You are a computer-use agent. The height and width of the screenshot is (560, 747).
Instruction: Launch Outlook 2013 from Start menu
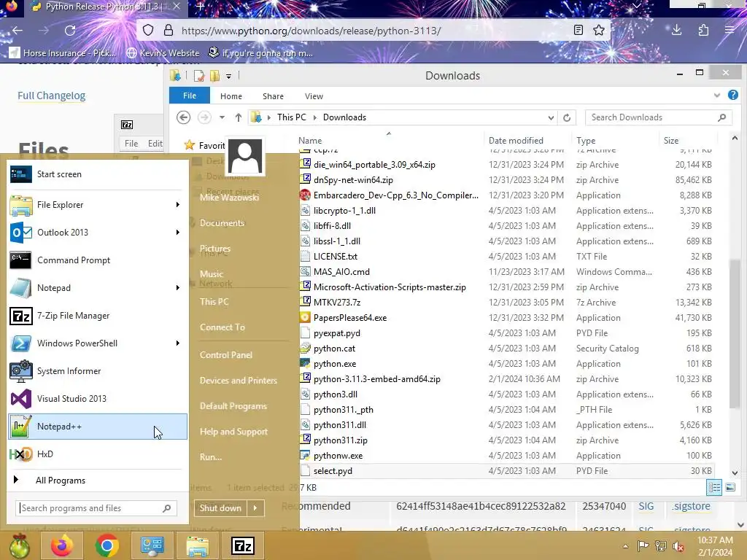(97, 233)
